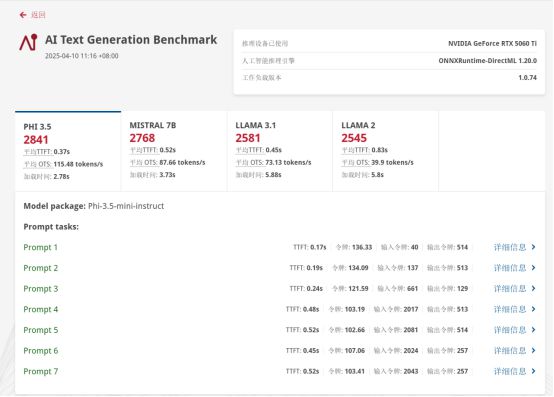
Task: Open the Prompt 3 task link
Action: (x=41, y=289)
